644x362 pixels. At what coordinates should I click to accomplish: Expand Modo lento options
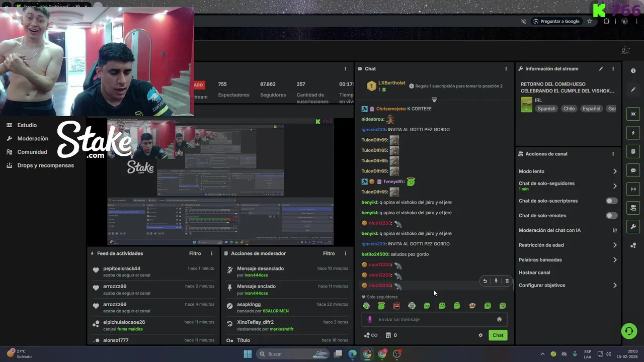coord(615,171)
